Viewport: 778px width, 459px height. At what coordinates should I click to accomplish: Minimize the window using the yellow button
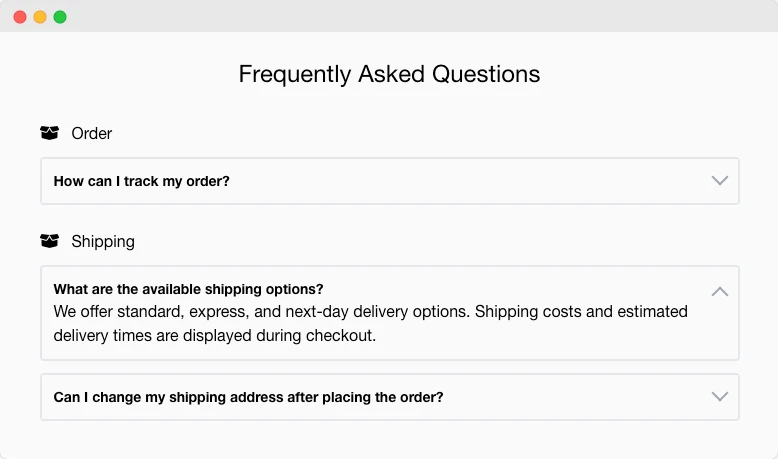coord(40,17)
